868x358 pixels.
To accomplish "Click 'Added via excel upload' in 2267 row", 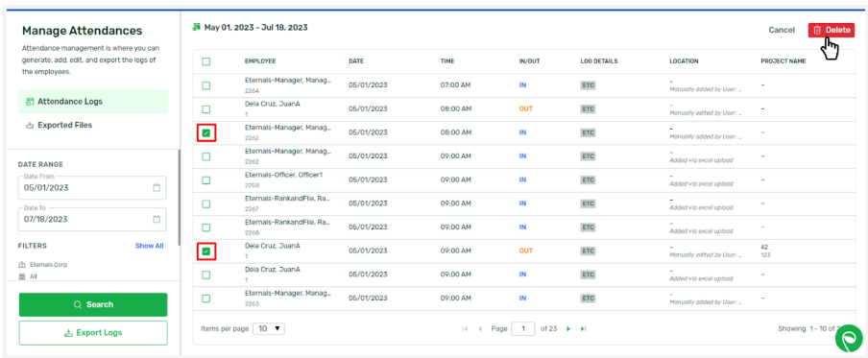I will tap(701, 207).
